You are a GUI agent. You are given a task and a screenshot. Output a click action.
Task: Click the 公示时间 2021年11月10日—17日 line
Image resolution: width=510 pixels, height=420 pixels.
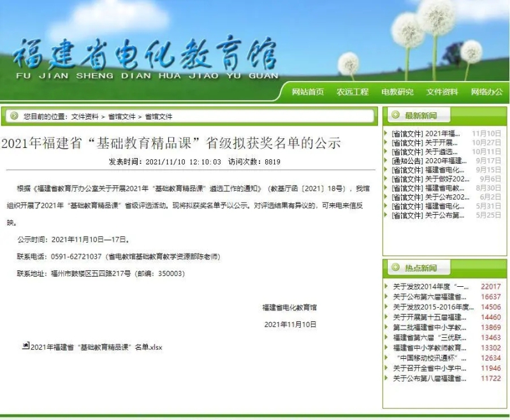coord(73,240)
